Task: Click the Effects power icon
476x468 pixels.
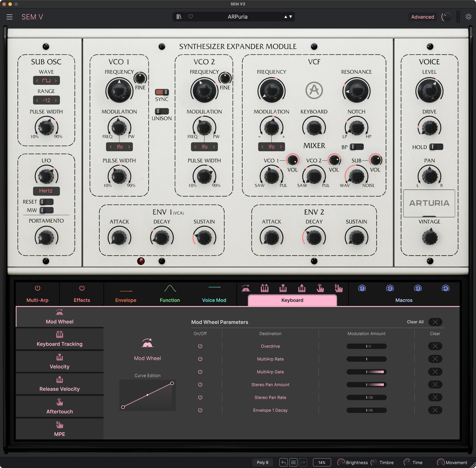Action: pyautogui.click(x=82, y=288)
